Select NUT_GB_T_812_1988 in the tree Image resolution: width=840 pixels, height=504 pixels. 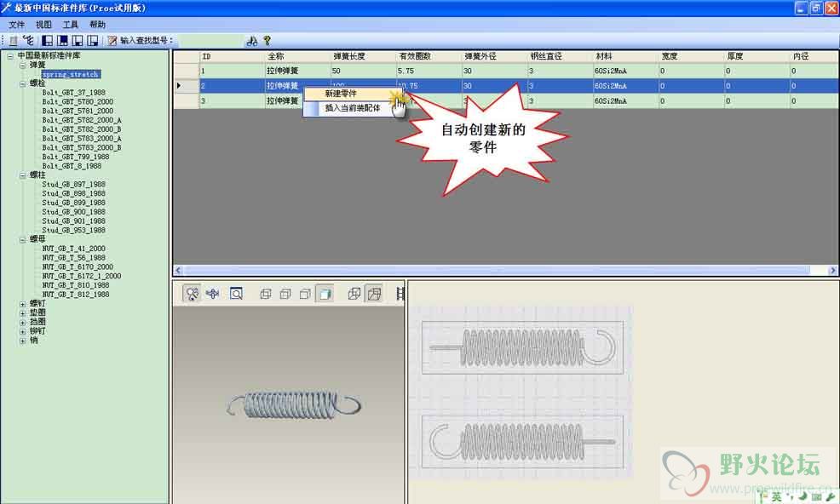[x=76, y=294]
